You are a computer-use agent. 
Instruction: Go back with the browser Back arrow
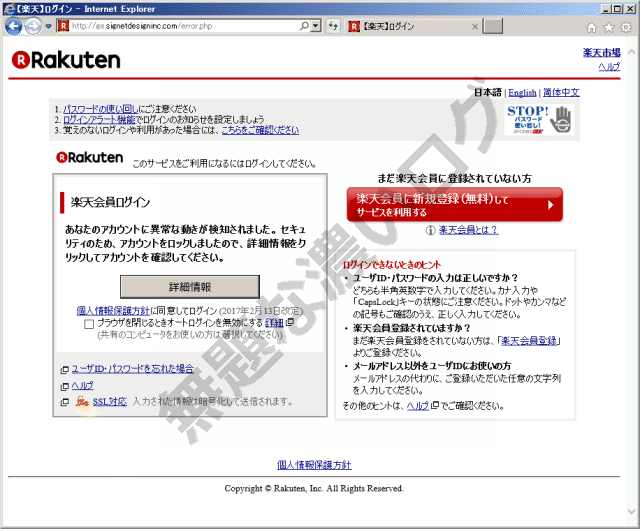(x=13, y=27)
